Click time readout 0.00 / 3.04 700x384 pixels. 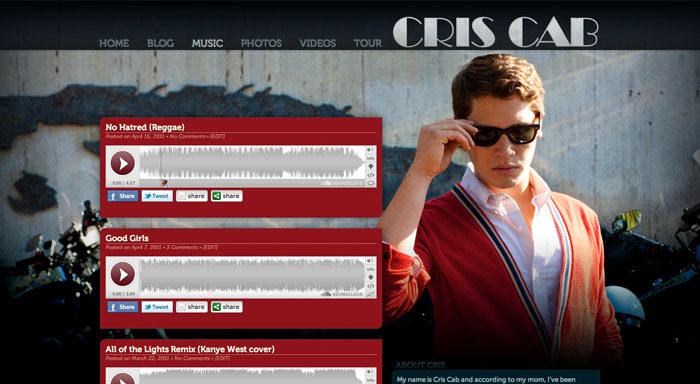pyautogui.click(x=123, y=294)
